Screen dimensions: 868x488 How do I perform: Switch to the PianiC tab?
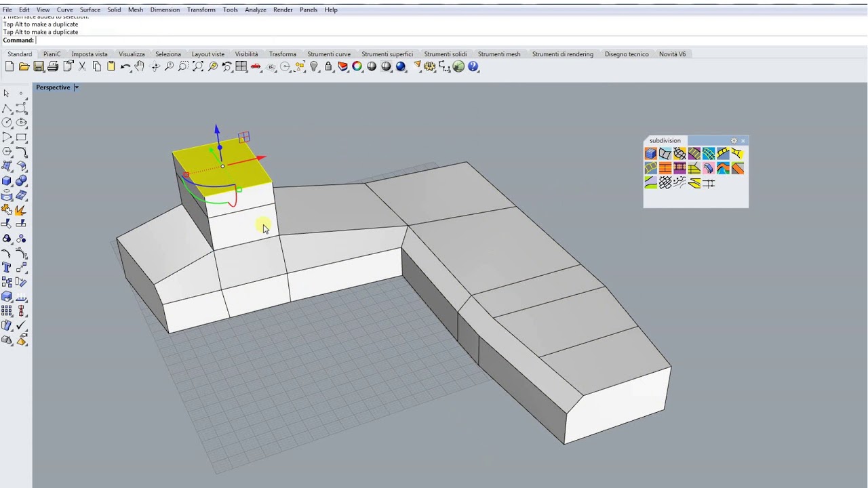click(x=52, y=54)
